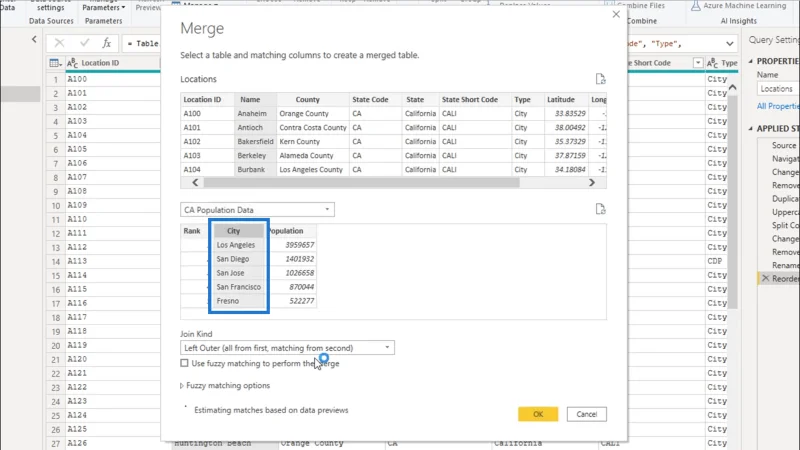
Task: Open Manage Parameters dropdown
Action: click(103, 8)
